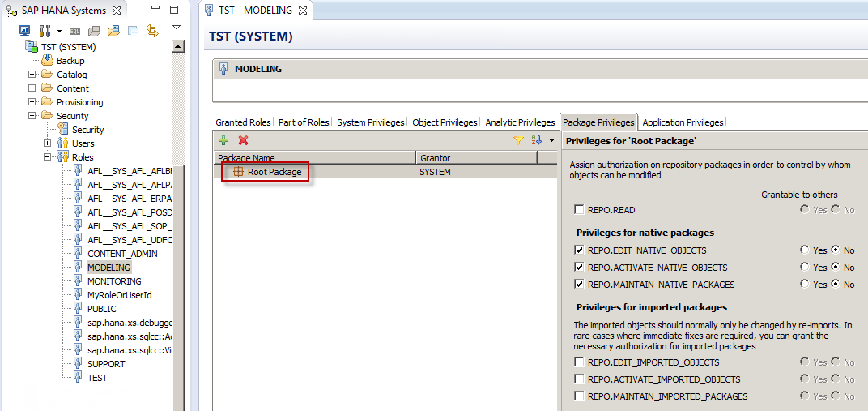Image resolution: width=868 pixels, height=411 pixels.
Task: Sort by the Grantor column header
Action: [477, 158]
